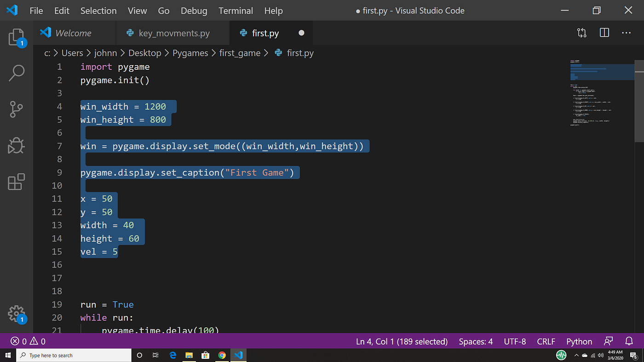Image resolution: width=644 pixels, height=362 pixels.
Task: Change indentation via Spaces: 4
Action: pos(476,341)
